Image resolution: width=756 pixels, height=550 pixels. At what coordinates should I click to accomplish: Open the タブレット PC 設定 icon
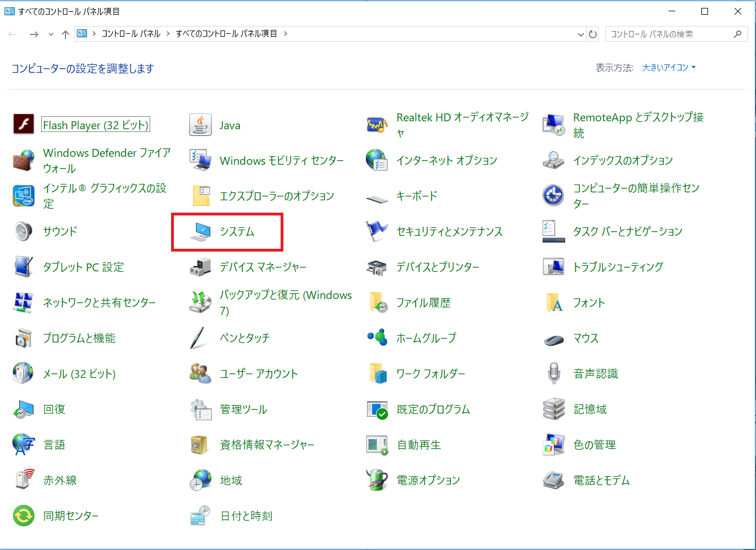pyautogui.click(x=24, y=267)
